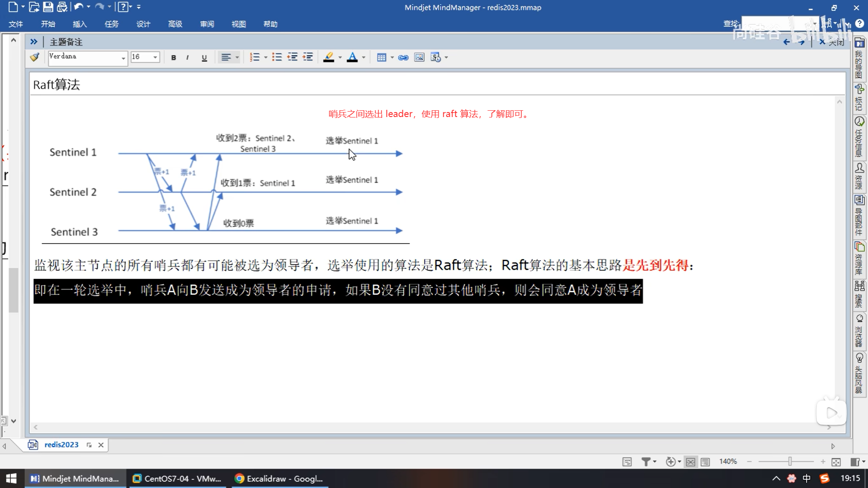This screenshot has height=488, width=868.
Task: Click the format painter brush icon
Action: click(x=35, y=57)
